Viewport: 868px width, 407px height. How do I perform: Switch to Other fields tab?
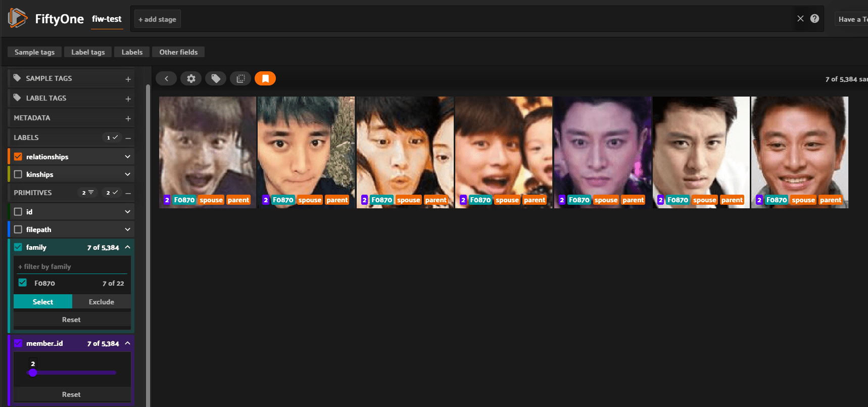(x=178, y=52)
